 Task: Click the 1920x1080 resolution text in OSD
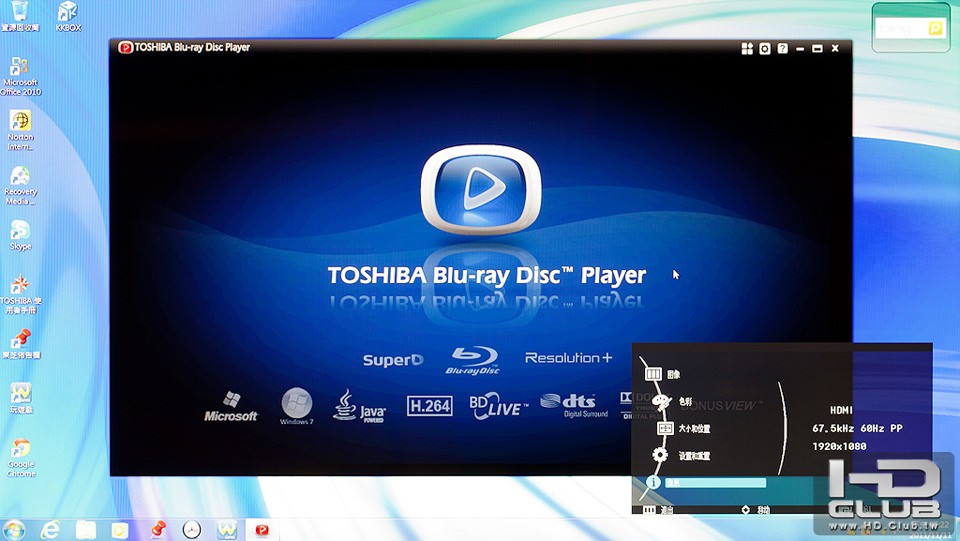(839, 446)
